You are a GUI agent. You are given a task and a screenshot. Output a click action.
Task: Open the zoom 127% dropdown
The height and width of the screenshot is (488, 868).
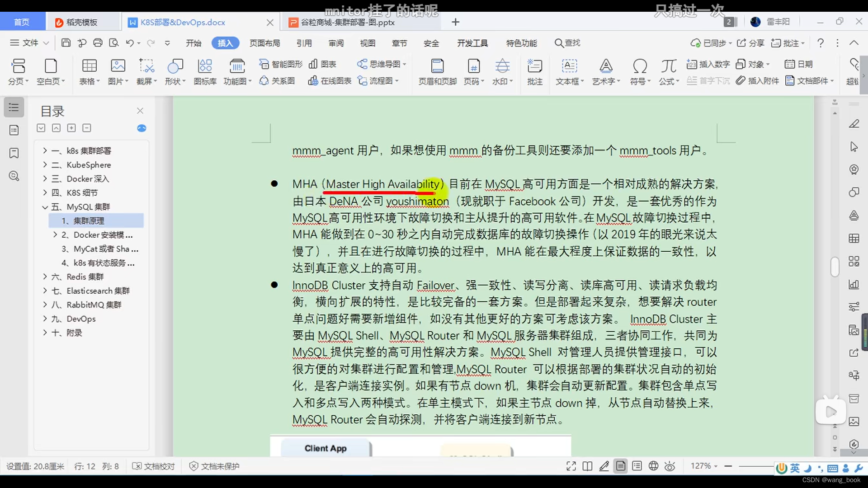704,466
